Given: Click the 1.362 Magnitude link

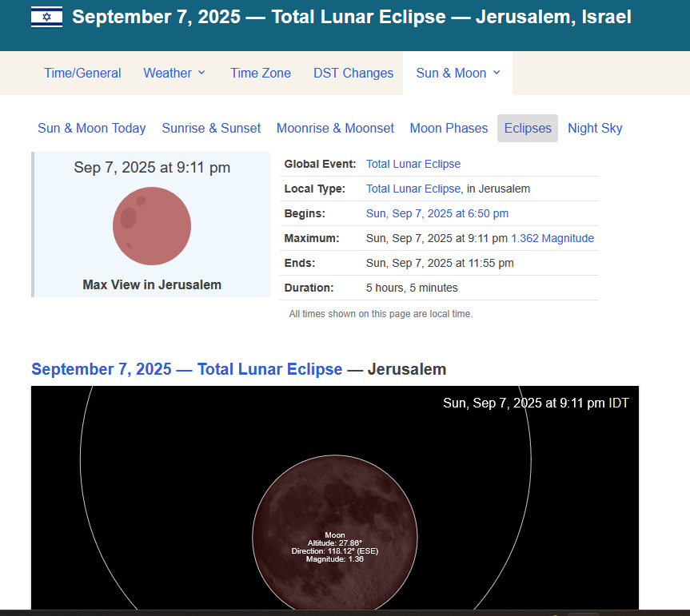Looking at the screenshot, I should (552, 238).
